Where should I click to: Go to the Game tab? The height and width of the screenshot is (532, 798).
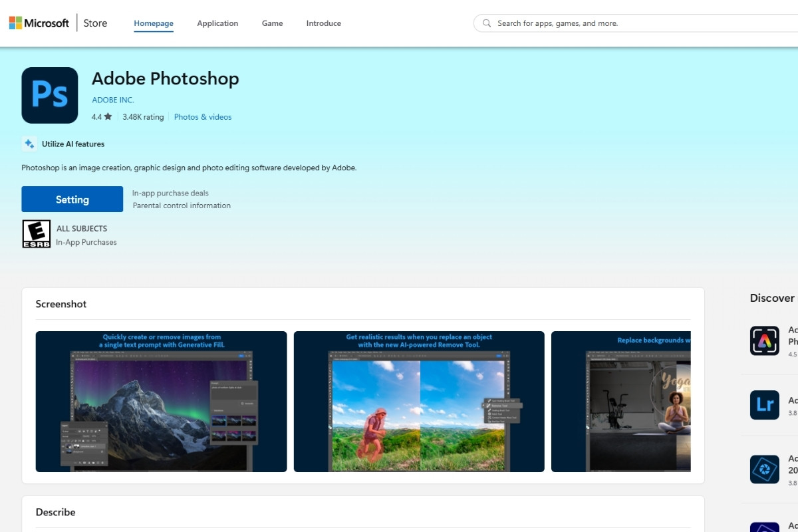point(272,23)
